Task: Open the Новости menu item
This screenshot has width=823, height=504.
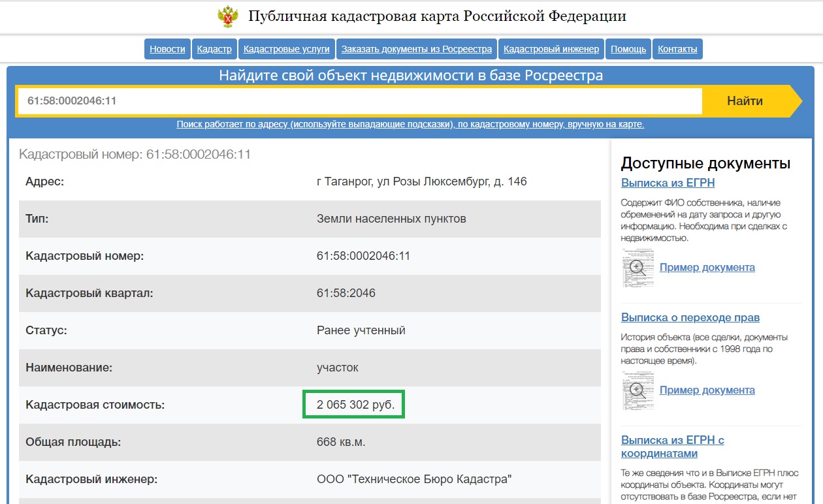Action: coord(167,48)
